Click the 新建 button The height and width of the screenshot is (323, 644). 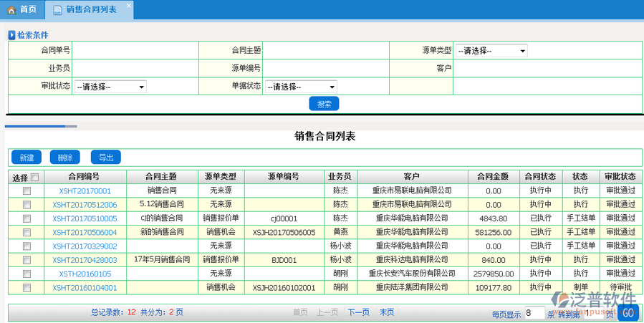(x=27, y=158)
